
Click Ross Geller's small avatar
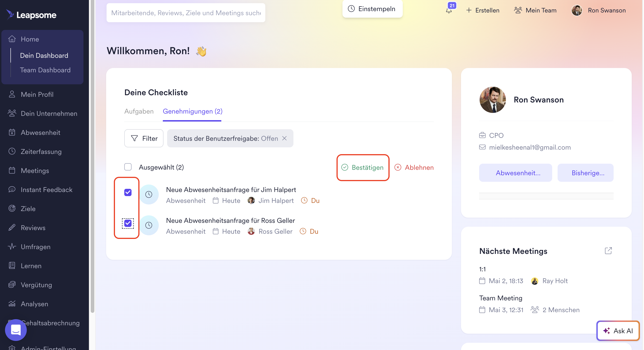(x=251, y=231)
